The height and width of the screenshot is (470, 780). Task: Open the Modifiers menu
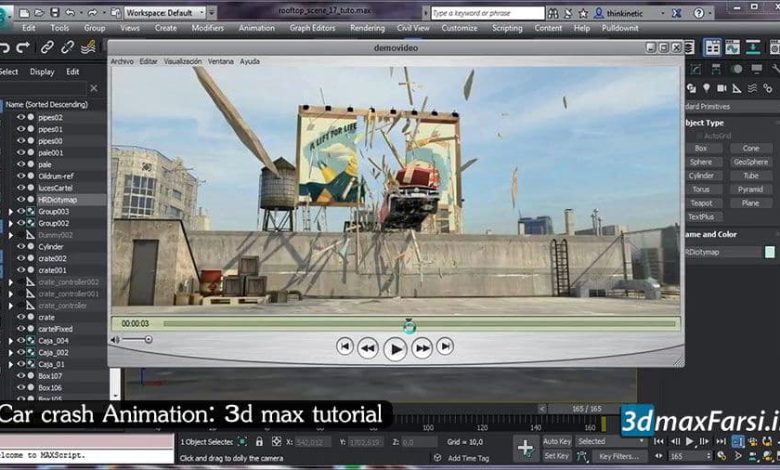click(207, 28)
